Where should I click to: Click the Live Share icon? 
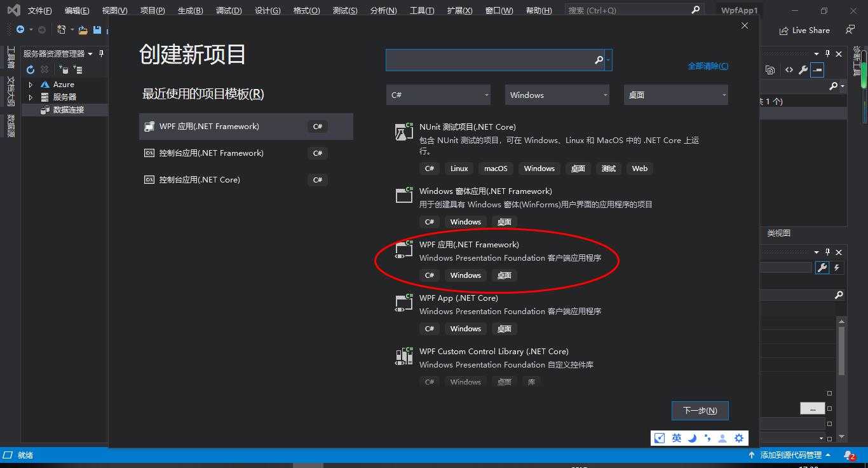pos(783,31)
